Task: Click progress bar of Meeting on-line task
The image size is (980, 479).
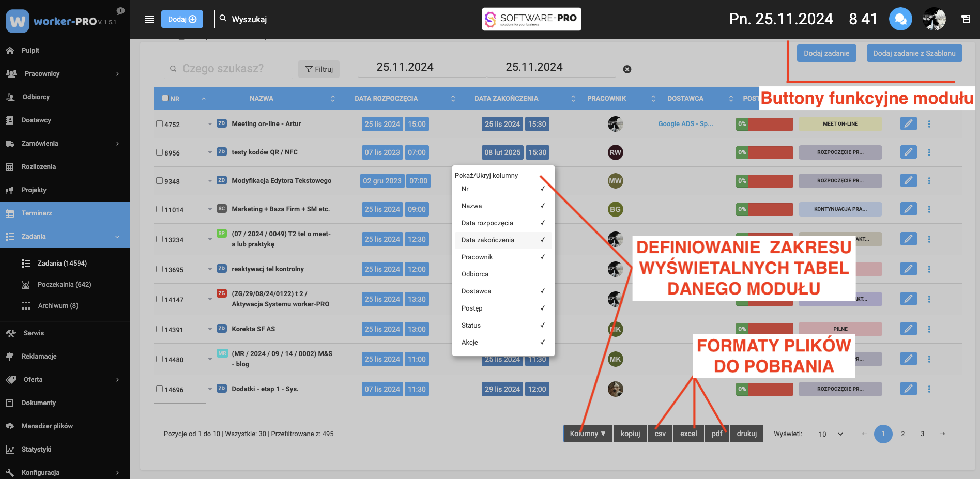Action: 764,124
